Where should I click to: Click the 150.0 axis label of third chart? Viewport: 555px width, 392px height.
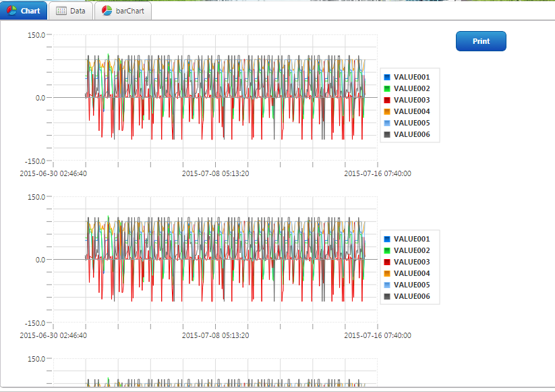(x=36, y=359)
